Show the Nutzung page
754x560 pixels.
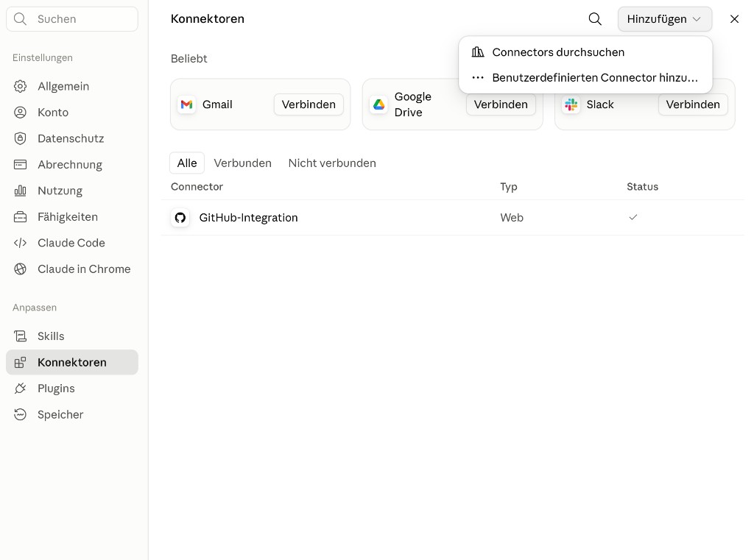coord(72,191)
